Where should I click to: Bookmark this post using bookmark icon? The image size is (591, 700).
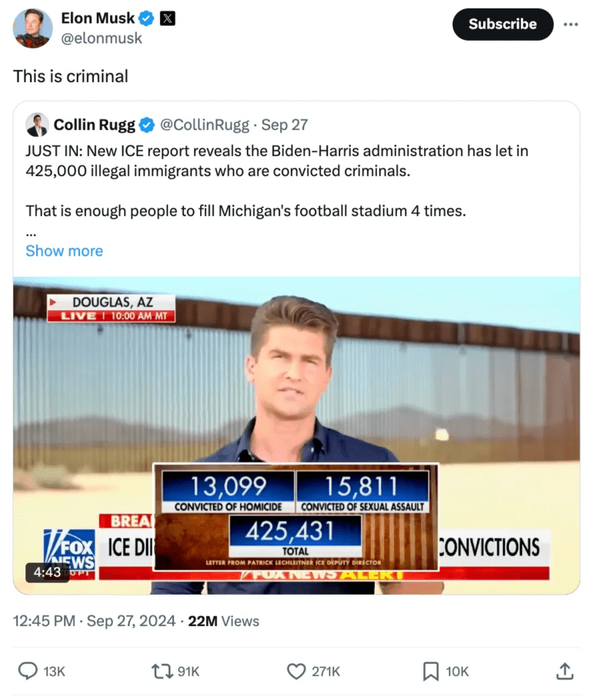(431, 671)
